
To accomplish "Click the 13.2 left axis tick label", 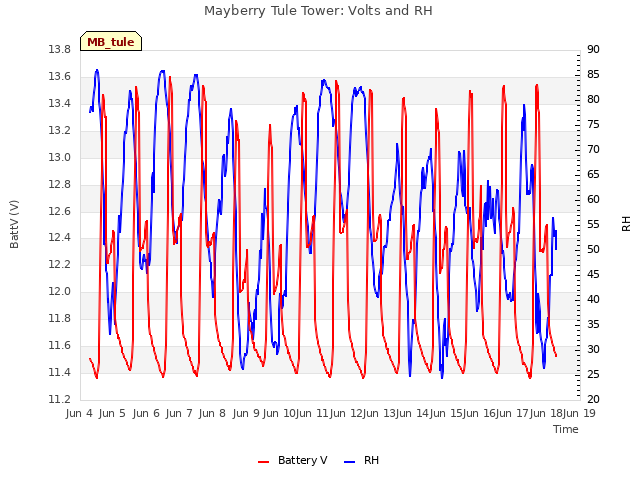I will [x=60, y=130].
